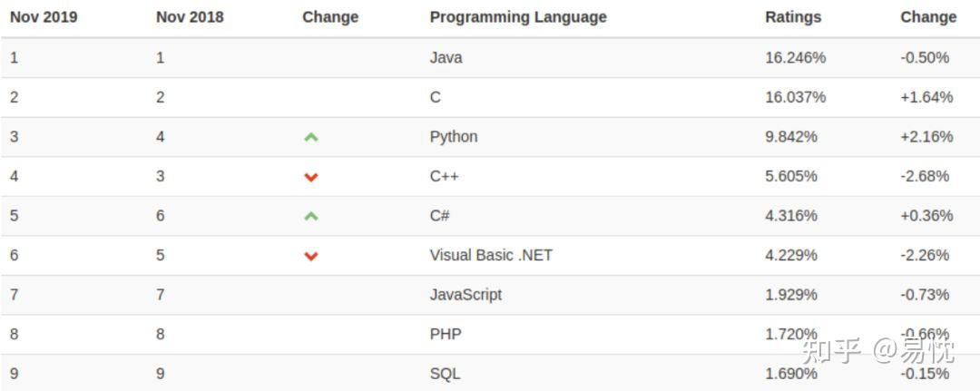Click the C language name
The image size is (980, 391).
tap(436, 97)
